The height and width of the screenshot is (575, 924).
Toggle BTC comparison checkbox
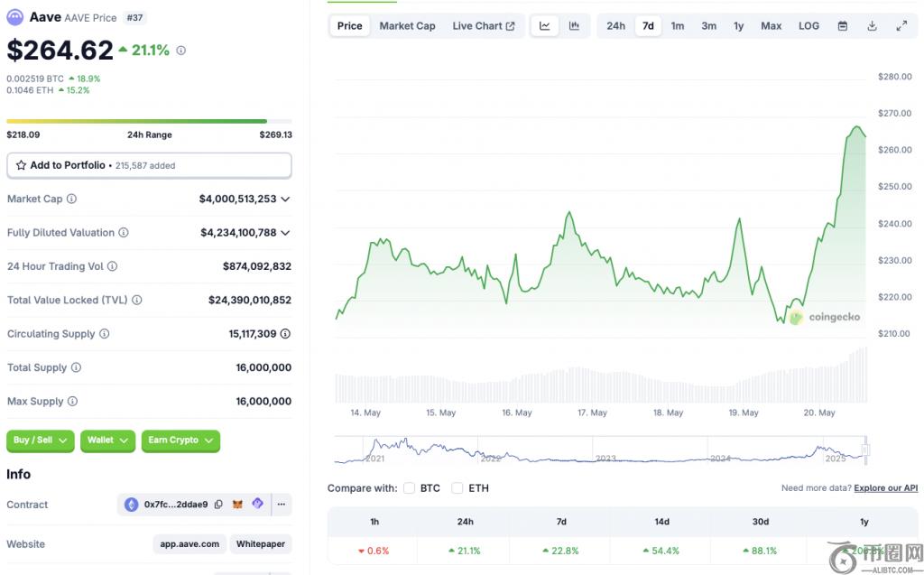(x=409, y=487)
